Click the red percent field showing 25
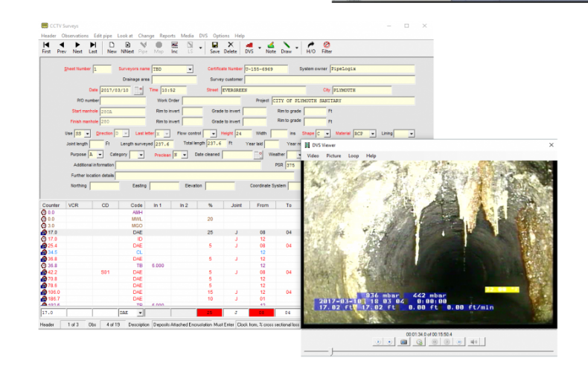 point(209,313)
